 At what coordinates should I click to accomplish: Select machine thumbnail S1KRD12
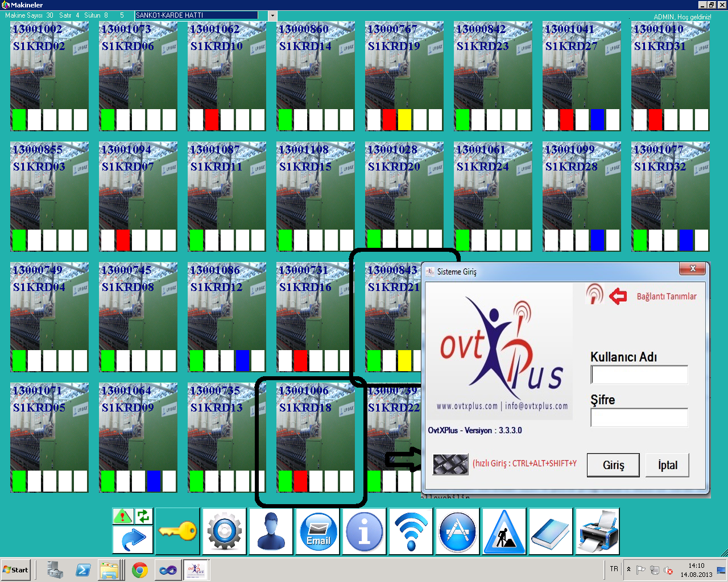227,318
